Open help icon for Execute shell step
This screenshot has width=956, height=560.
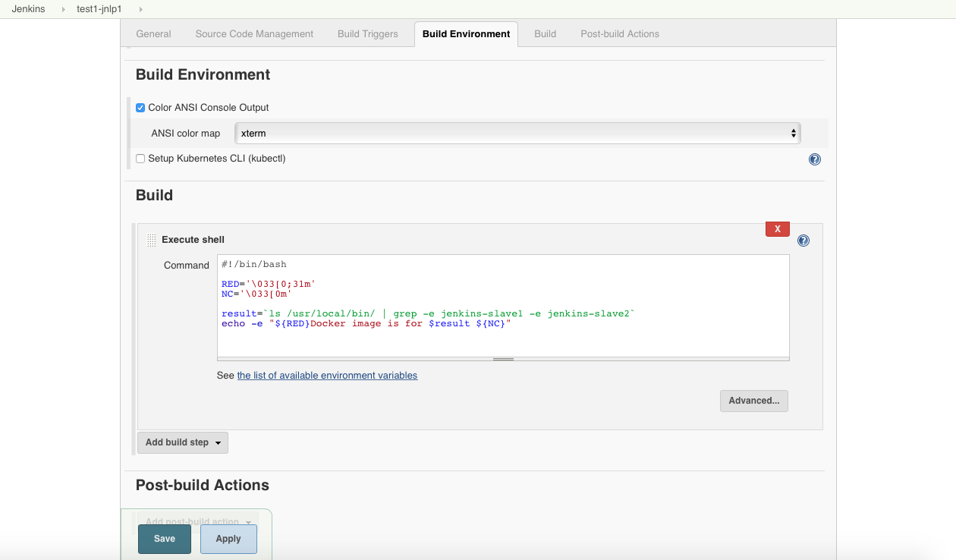pos(803,241)
